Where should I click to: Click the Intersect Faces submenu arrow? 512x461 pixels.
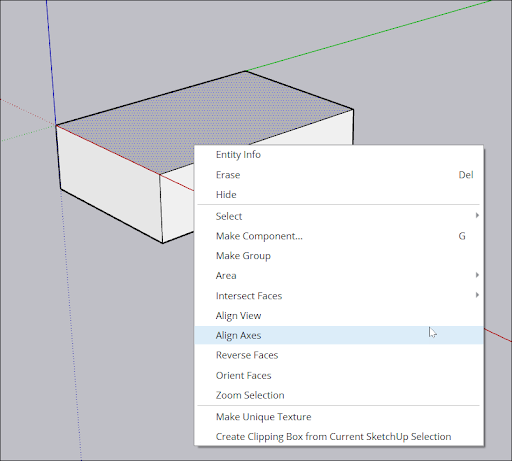[x=477, y=295]
